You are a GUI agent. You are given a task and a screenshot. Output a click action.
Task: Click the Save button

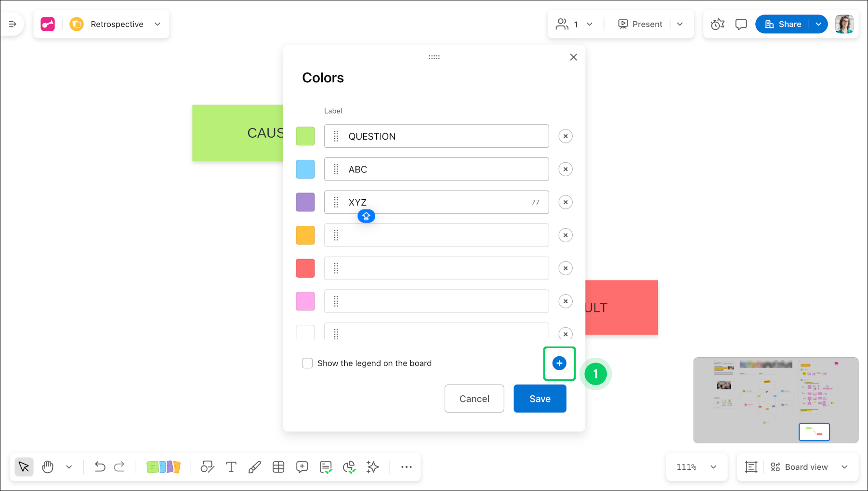click(539, 399)
